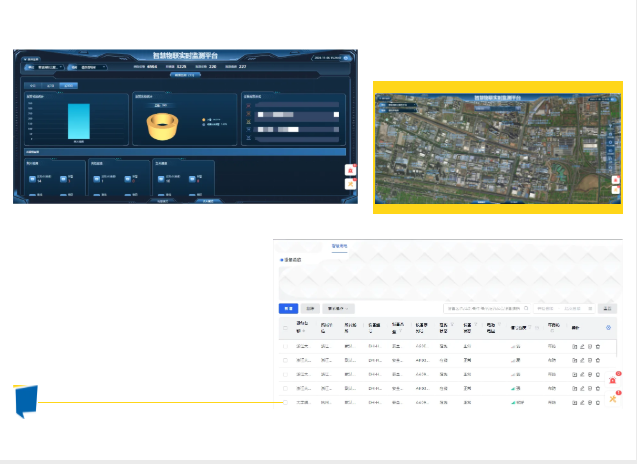Click the settings gear icon in table header

[x=610, y=326]
